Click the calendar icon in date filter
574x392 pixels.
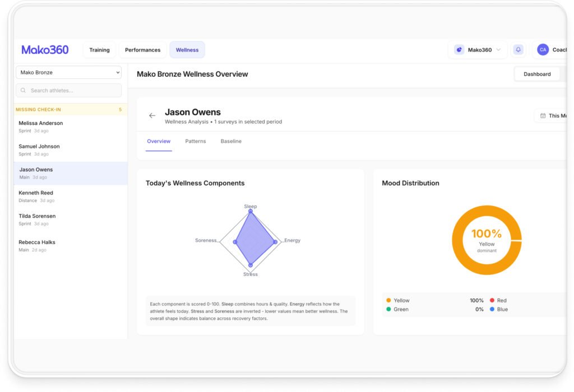[543, 116]
